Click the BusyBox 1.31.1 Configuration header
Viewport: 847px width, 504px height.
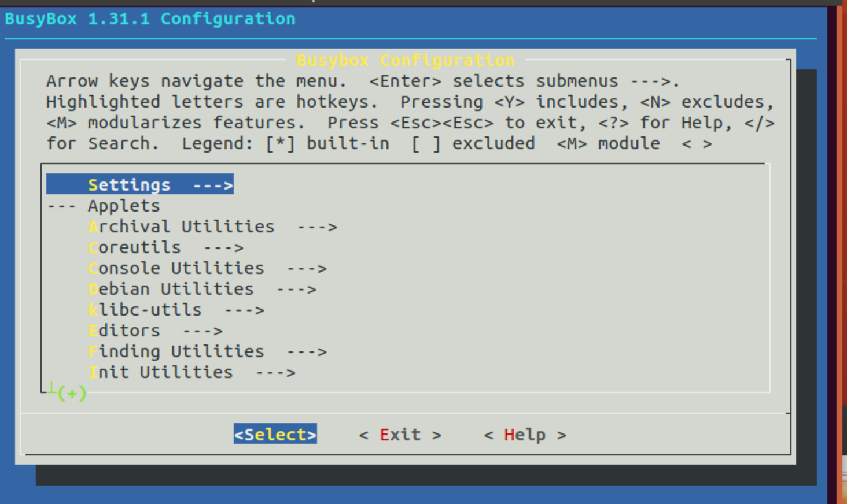[150, 18]
